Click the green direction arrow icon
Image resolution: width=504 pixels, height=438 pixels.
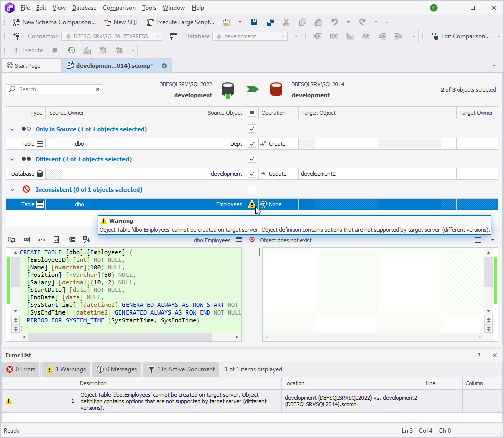(x=253, y=89)
